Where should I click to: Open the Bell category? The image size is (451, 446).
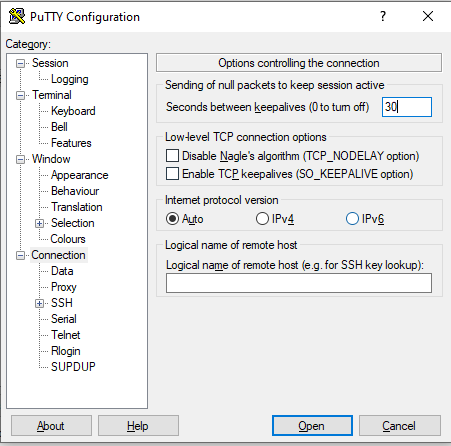59,127
